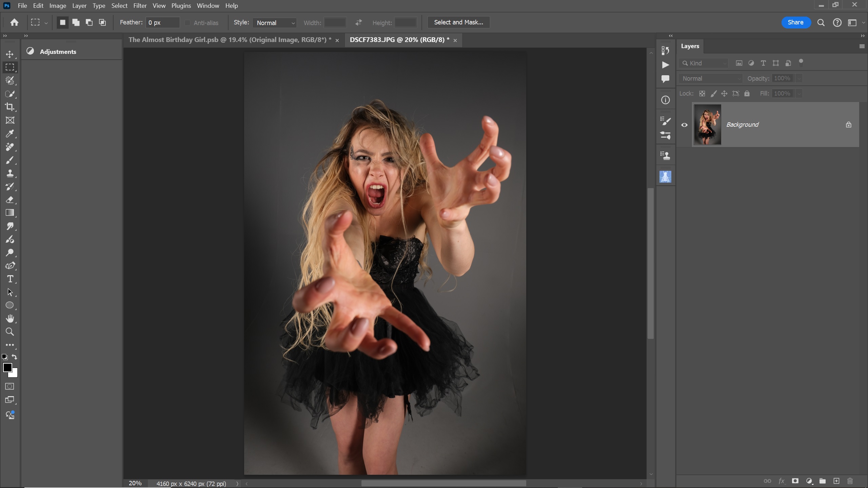Hide the Background layer visibility eye

tap(685, 125)
